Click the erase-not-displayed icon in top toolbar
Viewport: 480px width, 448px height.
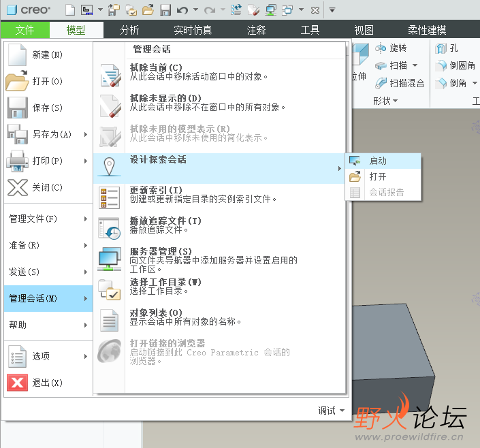click(253, 10)
